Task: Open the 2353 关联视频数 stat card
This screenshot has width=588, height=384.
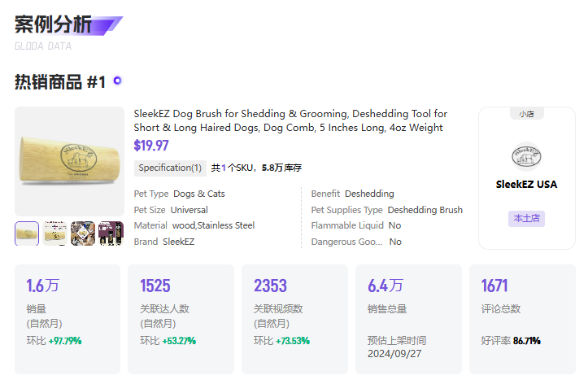Action: [x=294, y=319]
